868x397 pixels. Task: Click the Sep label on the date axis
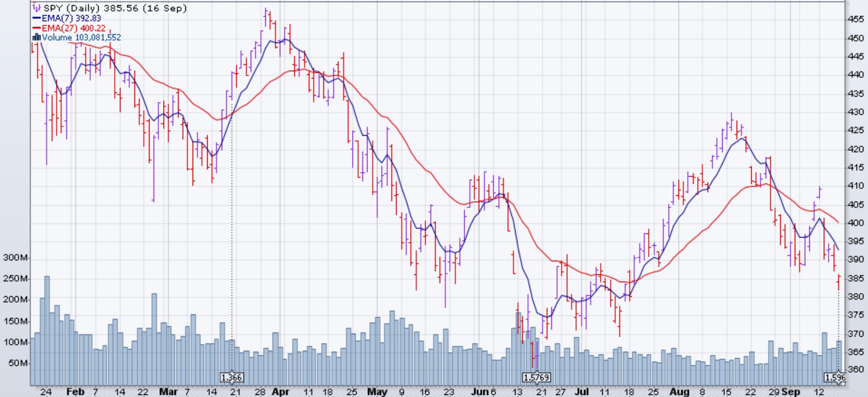(x=791, y=391)
